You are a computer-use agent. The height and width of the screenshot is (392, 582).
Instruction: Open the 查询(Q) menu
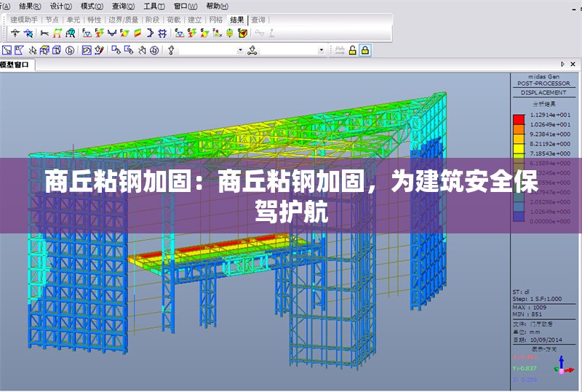(x=123, y=7)
